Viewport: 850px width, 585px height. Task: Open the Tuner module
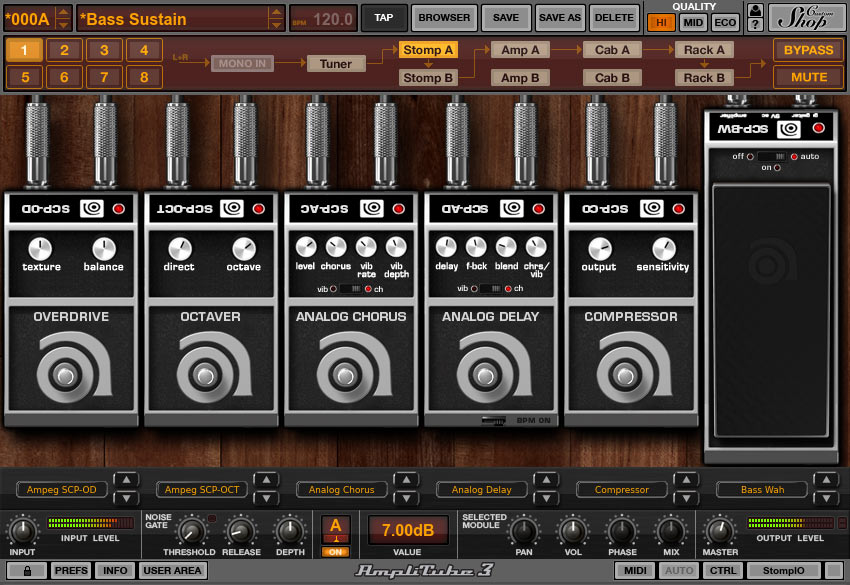click(x=336, y=64)
